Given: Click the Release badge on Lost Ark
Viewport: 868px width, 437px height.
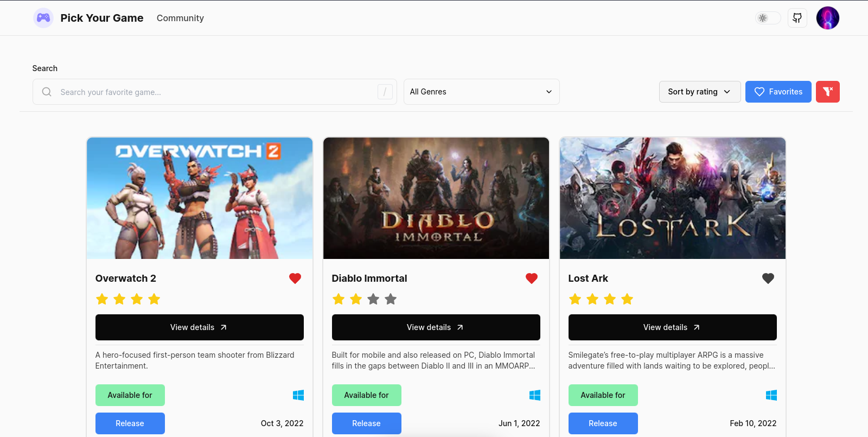Looking at the screenshot, I should pos(603,423).
